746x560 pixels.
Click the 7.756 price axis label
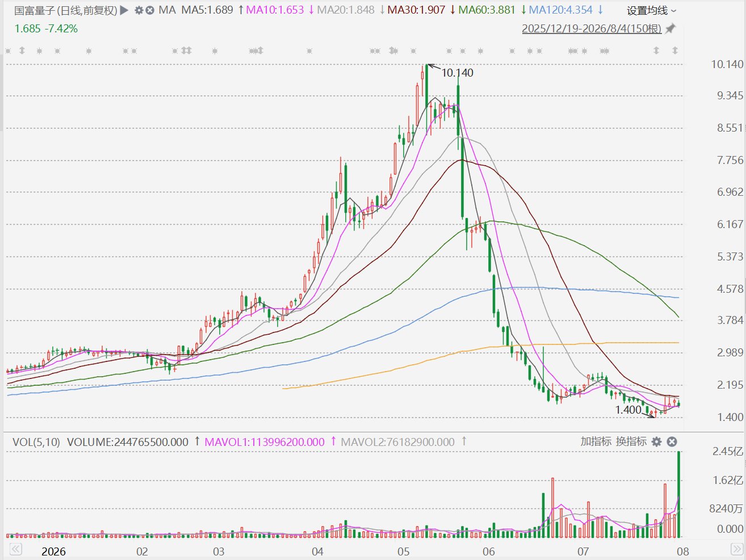tap(730, 160)
